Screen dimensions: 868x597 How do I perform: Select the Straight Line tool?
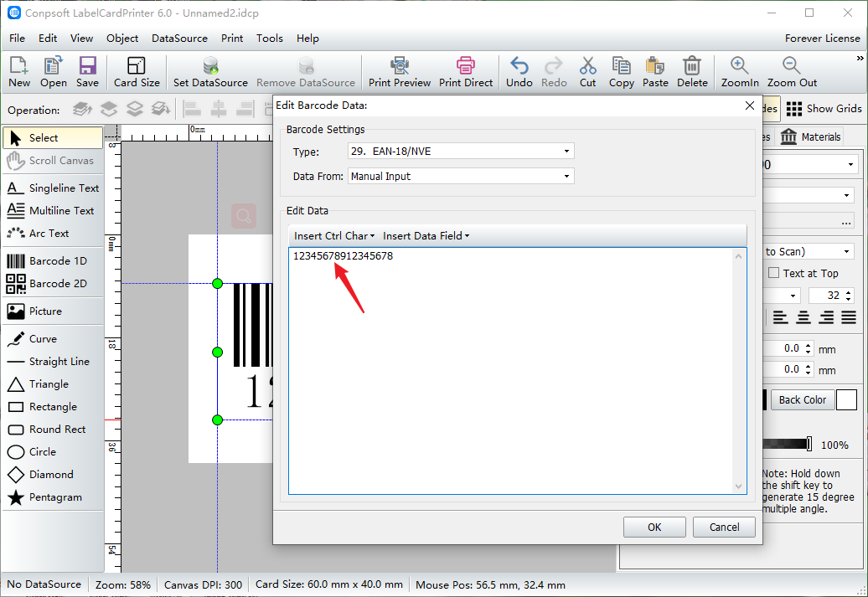click(x=53, y=362)
